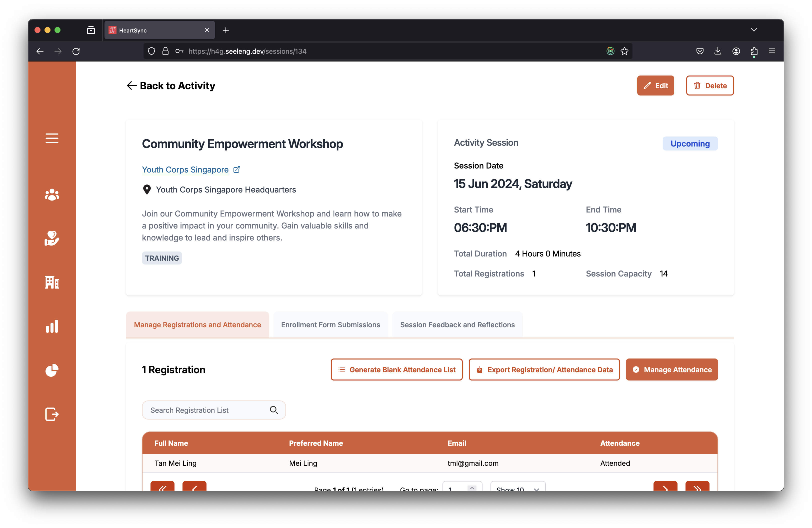Viewport: 812px width, 528px height.
Task: Bookmark page with the star icon
Action: (624, 51)
